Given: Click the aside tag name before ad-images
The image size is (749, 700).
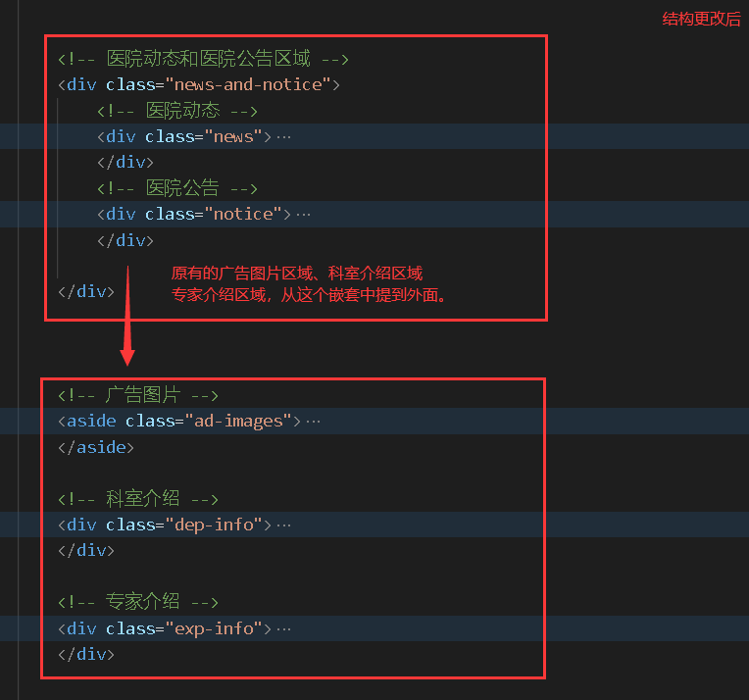Looking at the screenshot, I should (91, 422).
